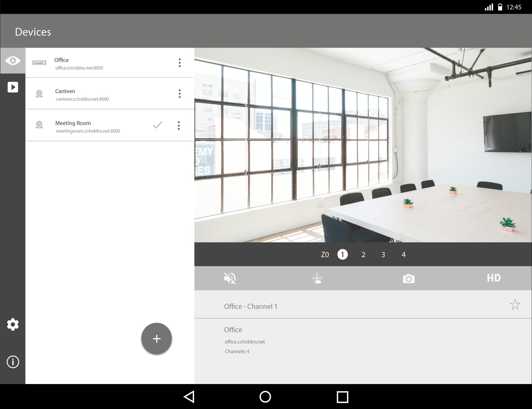Image resolution: width=532 pixels, height=409 pixels.
Task: Open the Meeting Room device overflow menu
Action: coord(179,125)
